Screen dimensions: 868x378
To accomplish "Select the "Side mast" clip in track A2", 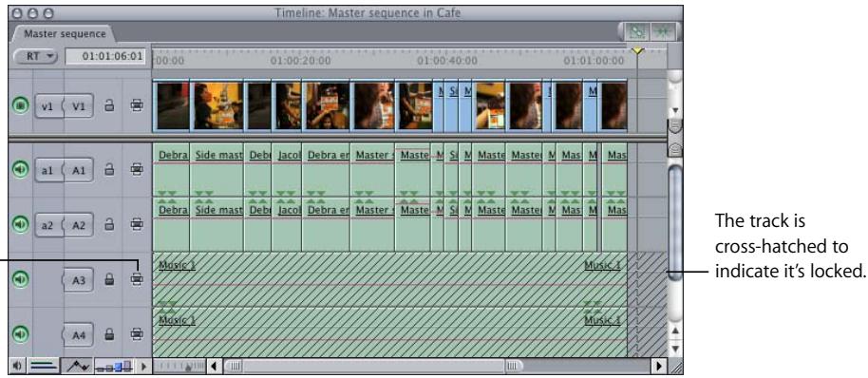I will click(217, 225).
